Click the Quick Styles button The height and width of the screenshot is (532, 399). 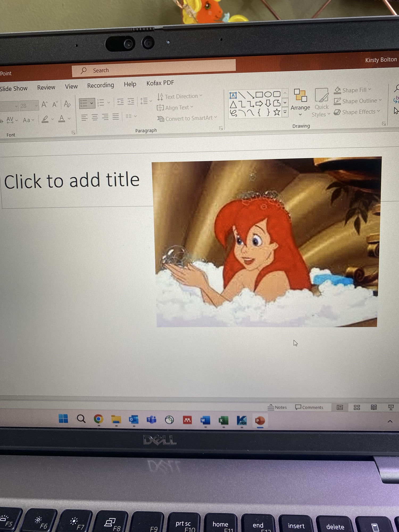click(321, 103)
